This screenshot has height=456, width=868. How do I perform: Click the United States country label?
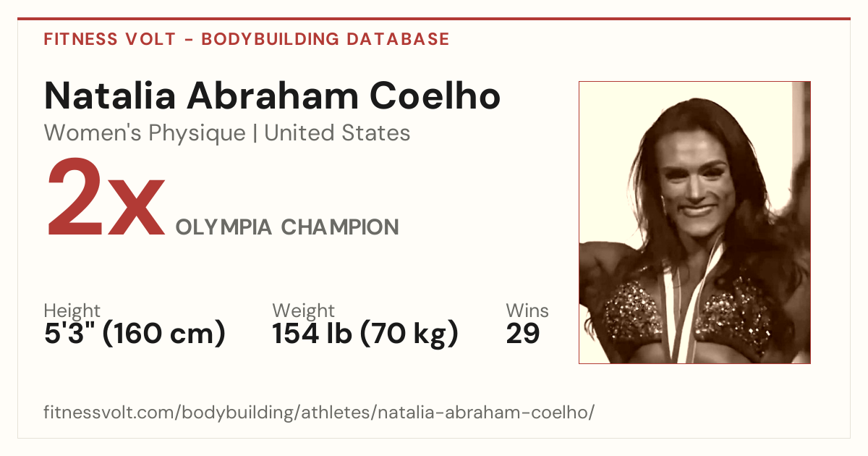pos(337,133)
